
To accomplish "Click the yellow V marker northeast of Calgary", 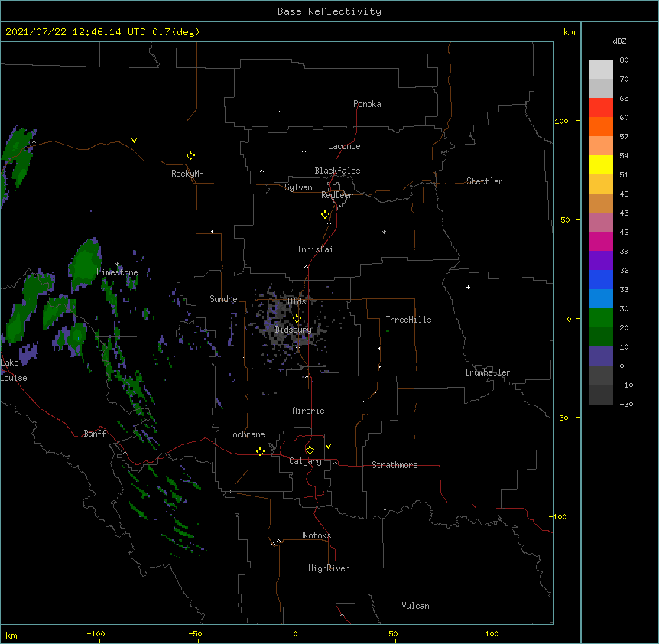I will pos(328,447).
